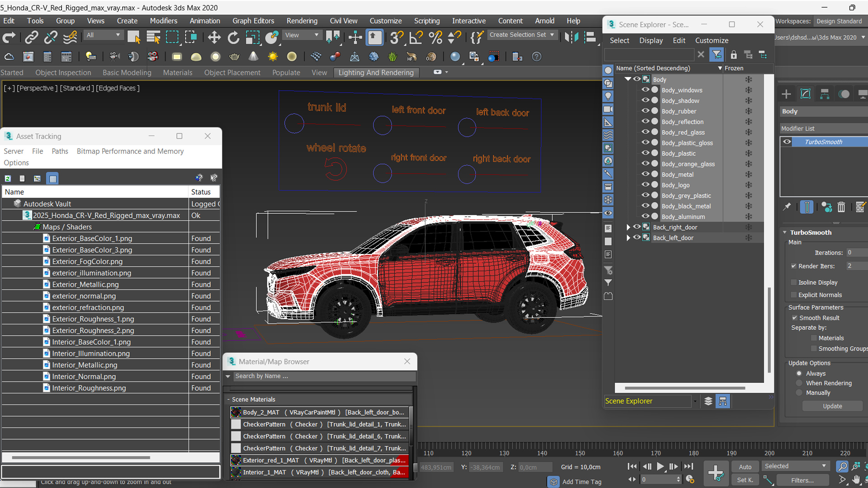Screen dimensions: 868x488
Task: Click the Filters... button
Action: coord(802,480)
